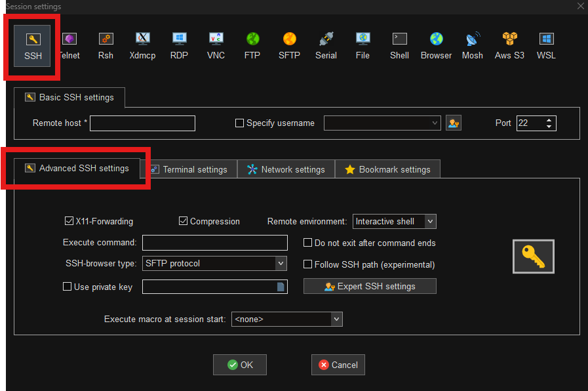Enable Do not exit after command ends

(x=307, y=243)
